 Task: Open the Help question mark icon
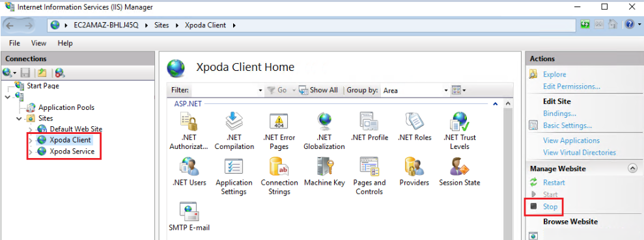click(630, 25)
